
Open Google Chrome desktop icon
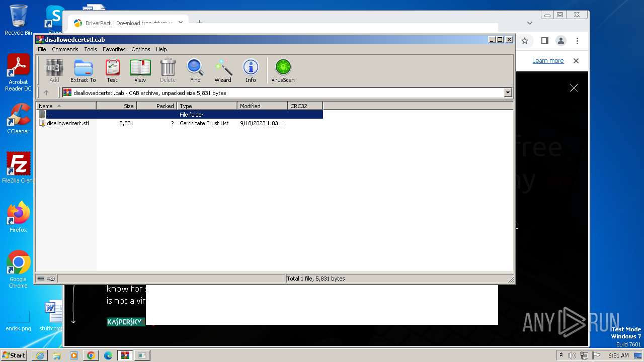18,269
